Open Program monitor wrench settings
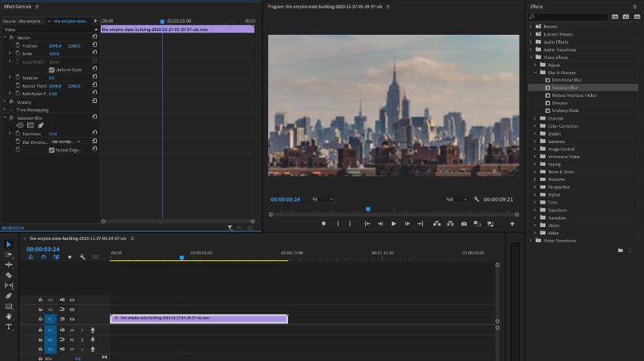 click(476, 199)
